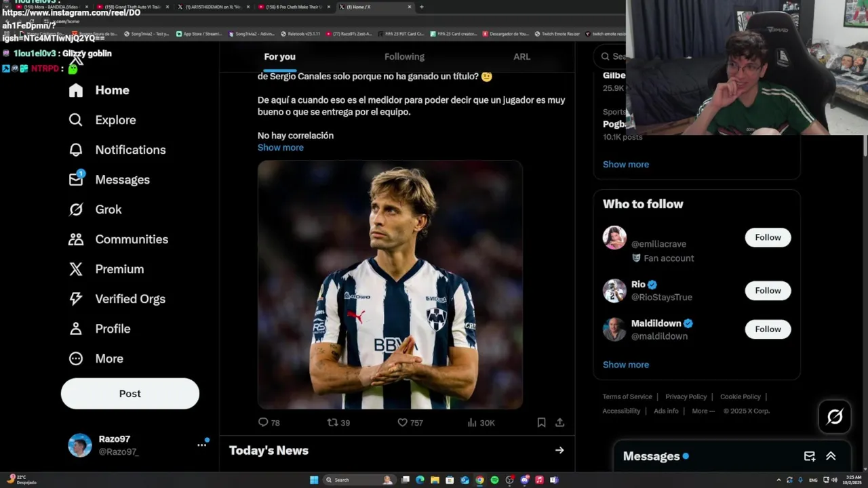Switch to the Following tab
The height and width of the screenshot is (488, 868).
click(404, 57)
